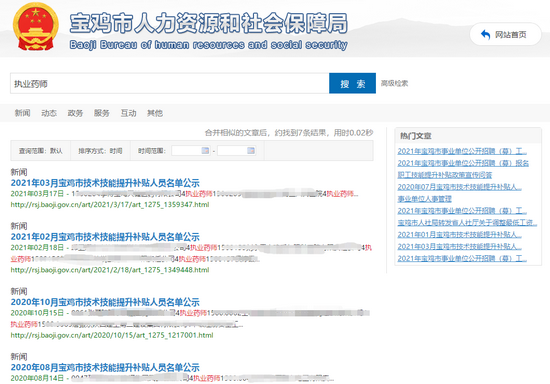Open the 互动 category tab
This screenshot has width=550, height=384.
128,113
